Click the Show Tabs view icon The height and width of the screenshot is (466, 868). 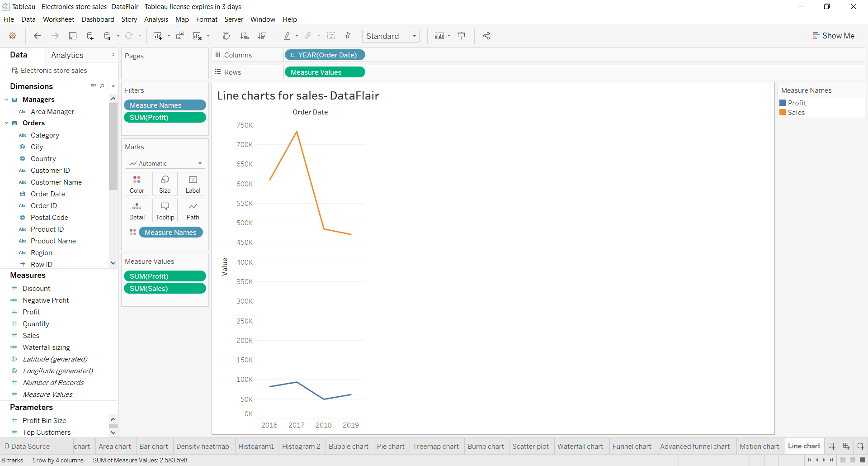coord(863,460)
